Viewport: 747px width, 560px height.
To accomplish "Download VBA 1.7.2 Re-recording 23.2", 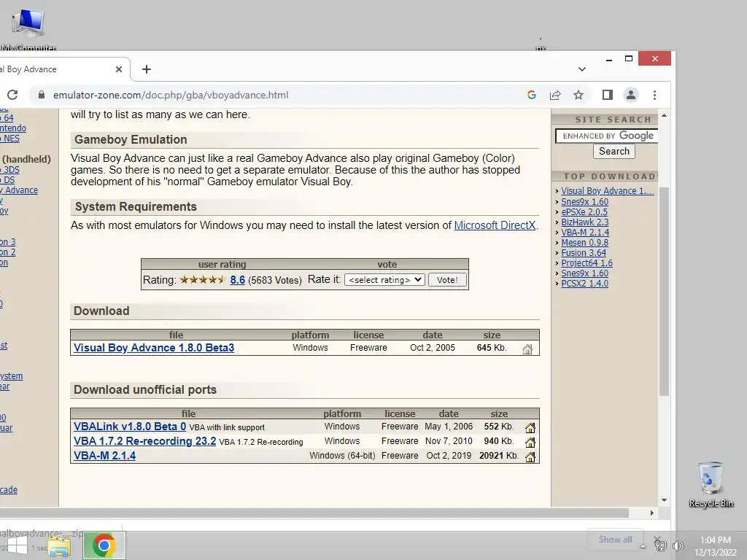I will (x=145, y=441).
